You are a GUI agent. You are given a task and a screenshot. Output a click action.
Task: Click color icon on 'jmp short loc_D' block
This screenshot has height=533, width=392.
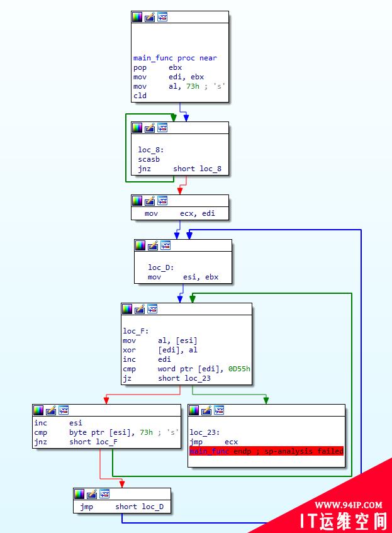[x=79, y=494]
